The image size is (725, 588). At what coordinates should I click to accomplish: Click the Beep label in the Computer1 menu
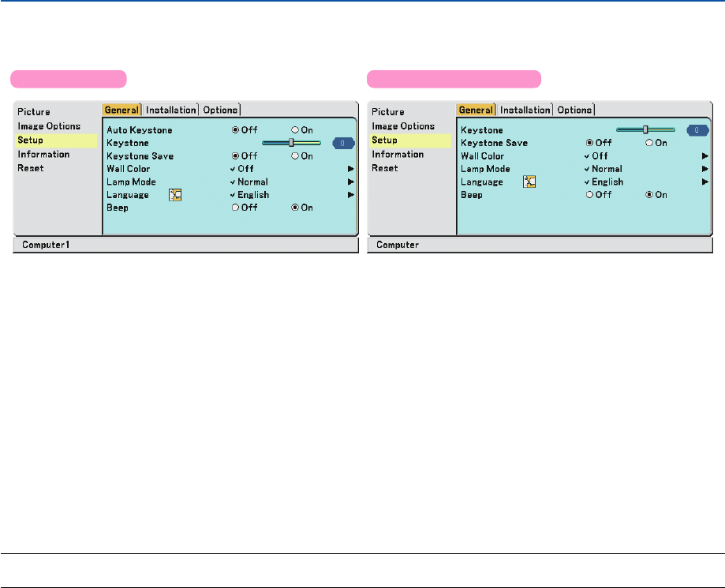click(118, 208)
